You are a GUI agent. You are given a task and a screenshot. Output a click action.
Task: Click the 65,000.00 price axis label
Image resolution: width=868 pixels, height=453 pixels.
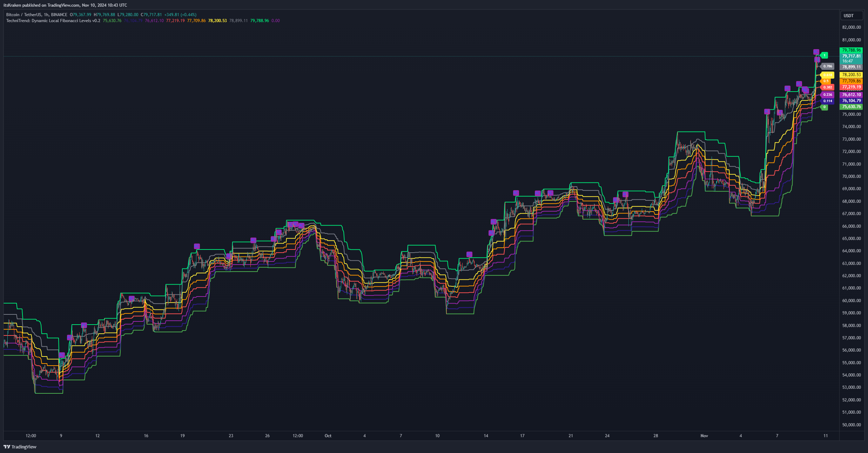(852, 239)
